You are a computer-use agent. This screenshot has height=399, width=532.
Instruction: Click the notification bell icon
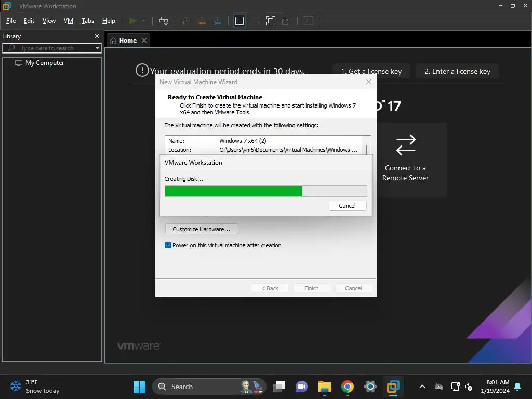(518, 387)
